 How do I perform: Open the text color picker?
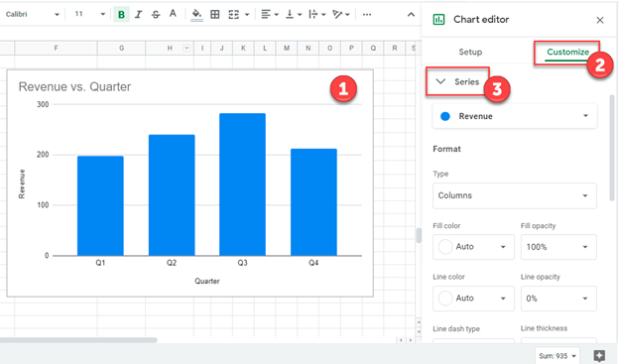(173, 14)
